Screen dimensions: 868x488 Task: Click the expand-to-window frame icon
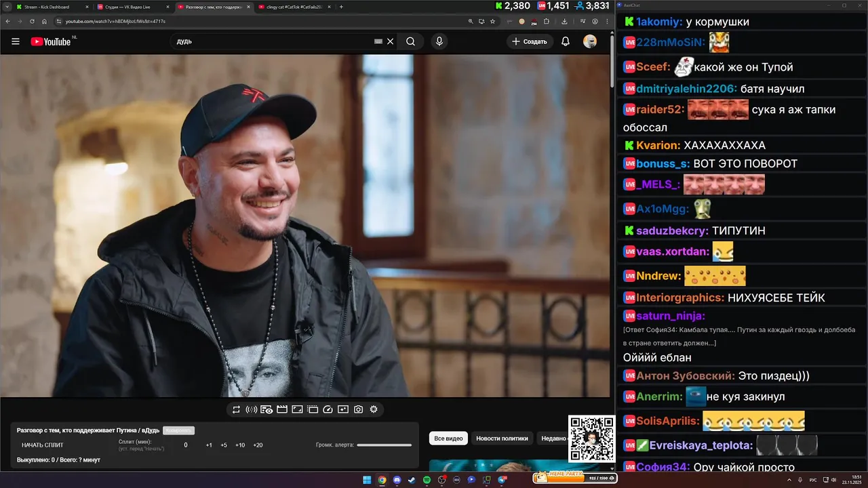[x=297, y=409]
